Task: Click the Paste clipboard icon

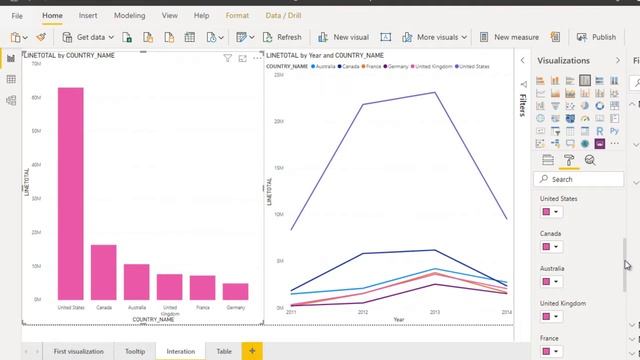Action: [x=16, y=37]
